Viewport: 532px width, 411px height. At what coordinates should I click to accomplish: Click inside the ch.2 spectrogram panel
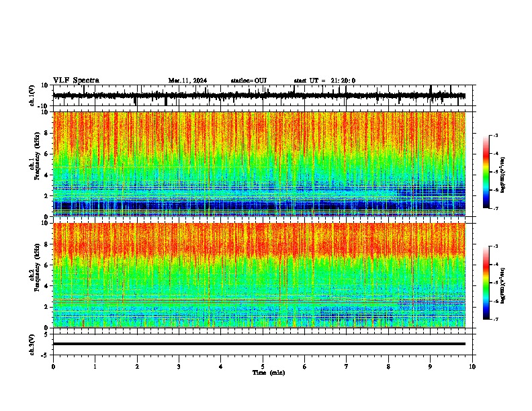click(259, 275)
